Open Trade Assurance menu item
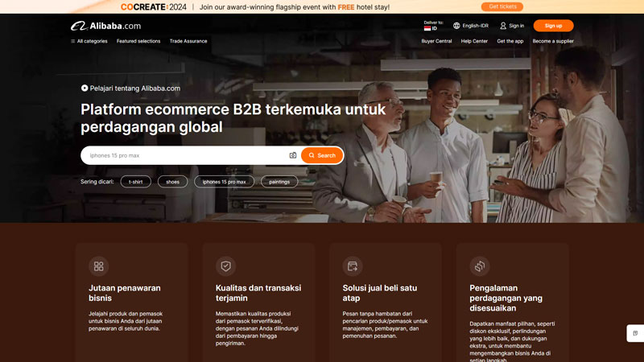The width and height of the screenshot is (644, 362). click(188, 41)
